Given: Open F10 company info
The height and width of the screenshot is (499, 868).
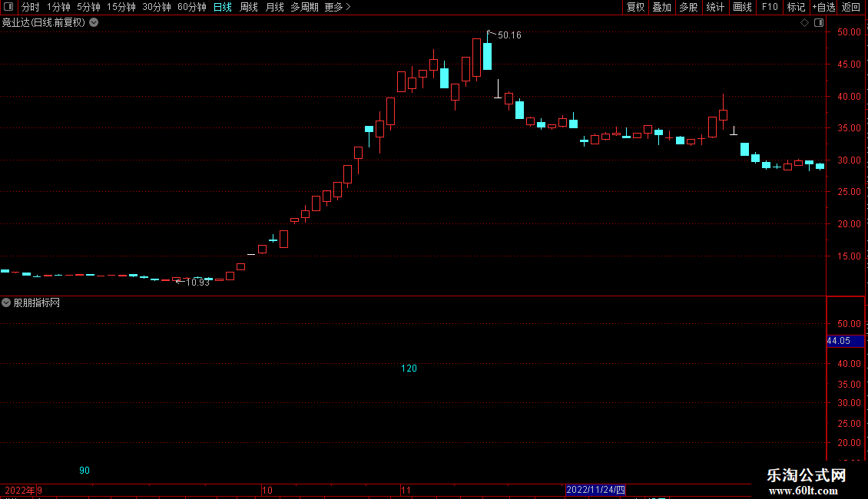Looking at the screenshot, I should (x=770, y=7).
